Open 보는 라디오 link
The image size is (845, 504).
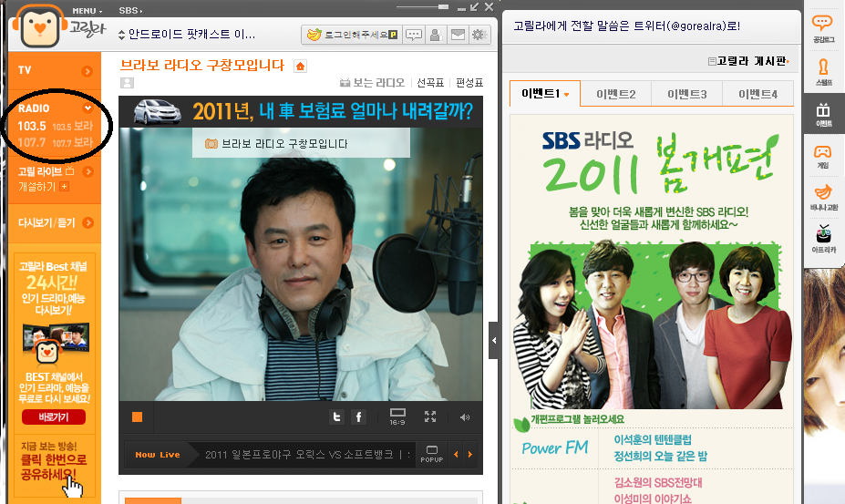373,82
